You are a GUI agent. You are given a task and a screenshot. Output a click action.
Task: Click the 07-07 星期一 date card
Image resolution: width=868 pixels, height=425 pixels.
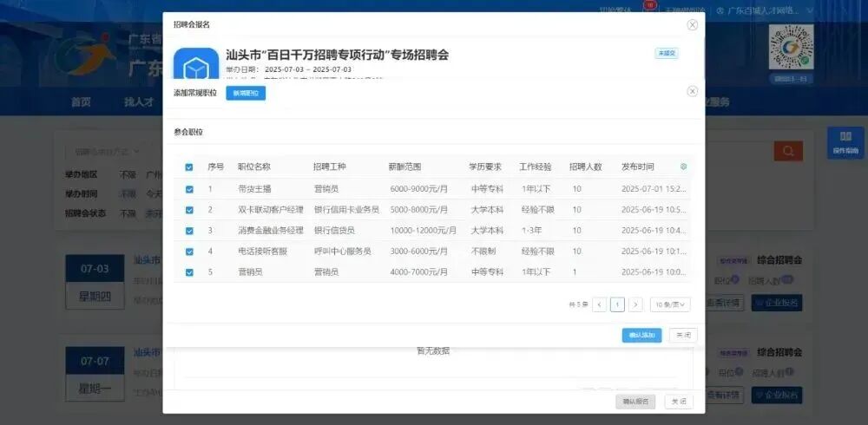[x=95, y=375]
